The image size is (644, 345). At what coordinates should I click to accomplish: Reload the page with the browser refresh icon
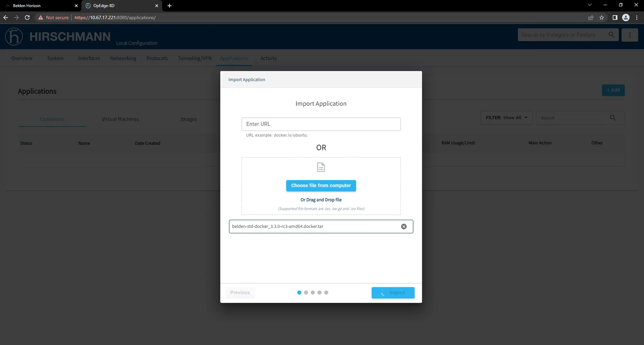27,17
